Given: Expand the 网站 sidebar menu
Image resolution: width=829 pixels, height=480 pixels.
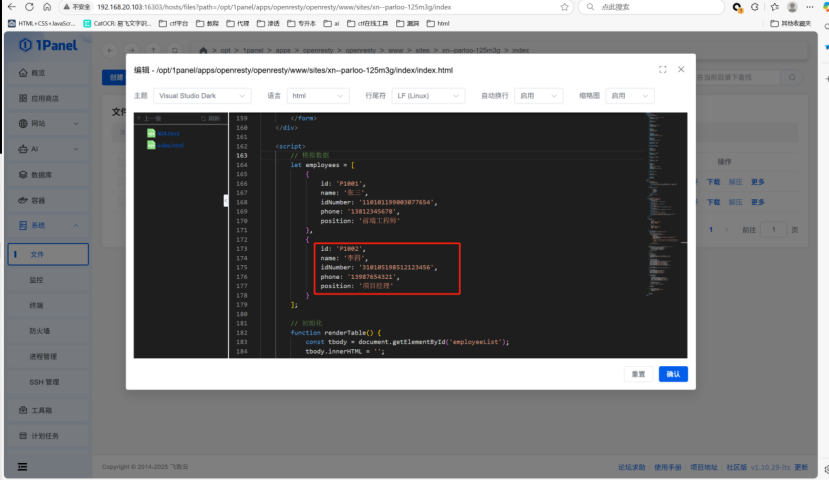Looking at the screenshot, I should [48, 124].
